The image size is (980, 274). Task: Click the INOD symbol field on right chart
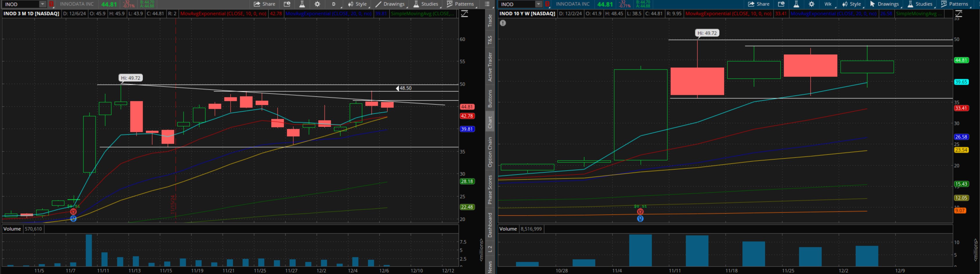tap(517, 4)
